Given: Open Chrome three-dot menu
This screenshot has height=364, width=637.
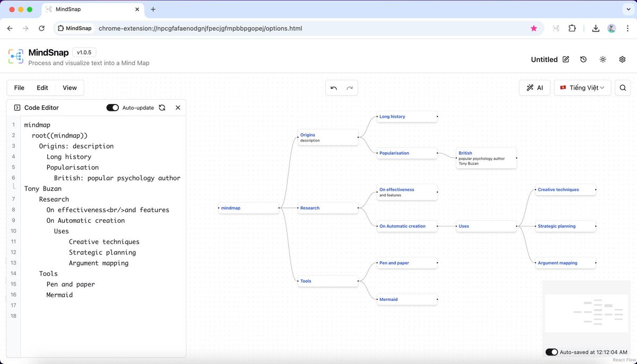Looking at the screenshot, I should [627, 28].
